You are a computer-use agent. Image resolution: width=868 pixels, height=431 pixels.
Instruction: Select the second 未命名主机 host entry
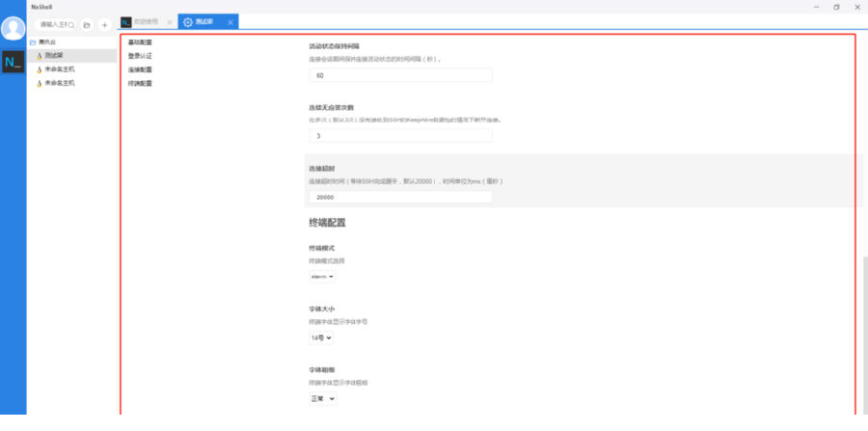coord(59,83)
